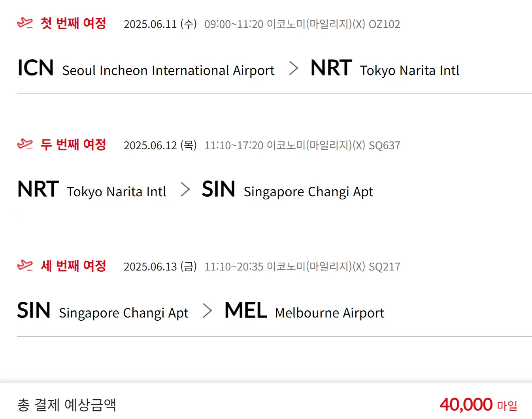The height and width of the screenshot is (419, 532).
Task: Click the arrow between NRT and SIN
Action: click(185, 190)
